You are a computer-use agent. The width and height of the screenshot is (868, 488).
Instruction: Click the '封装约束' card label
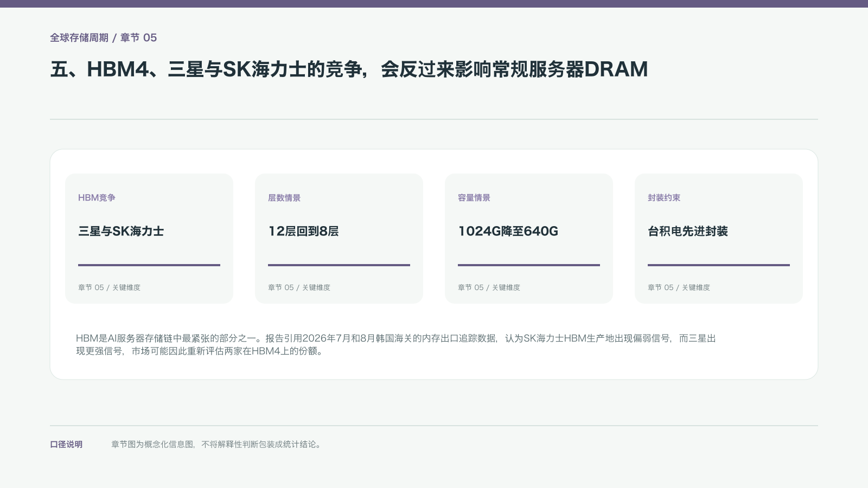[664, 198]
